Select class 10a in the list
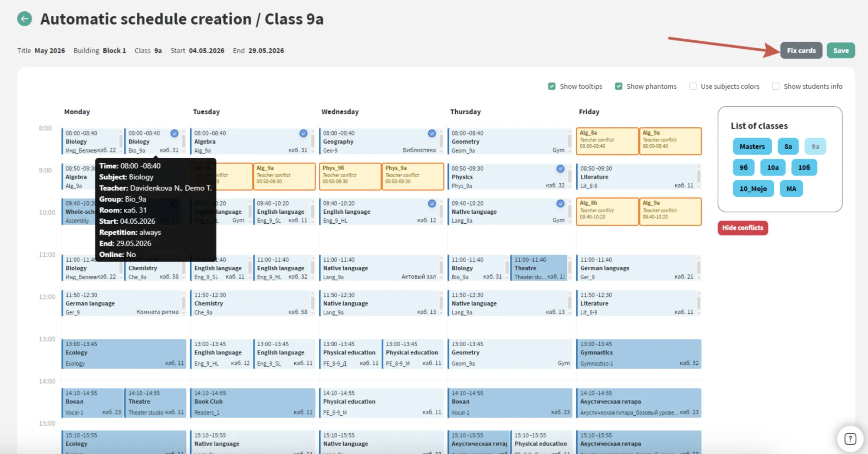 tap(773, 167)
